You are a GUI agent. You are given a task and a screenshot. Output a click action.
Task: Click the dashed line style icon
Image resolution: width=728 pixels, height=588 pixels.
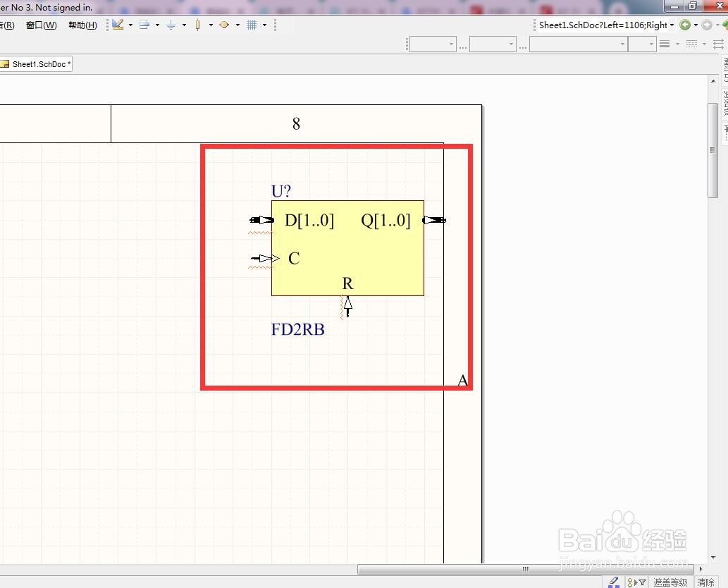(x=692, y=44)
